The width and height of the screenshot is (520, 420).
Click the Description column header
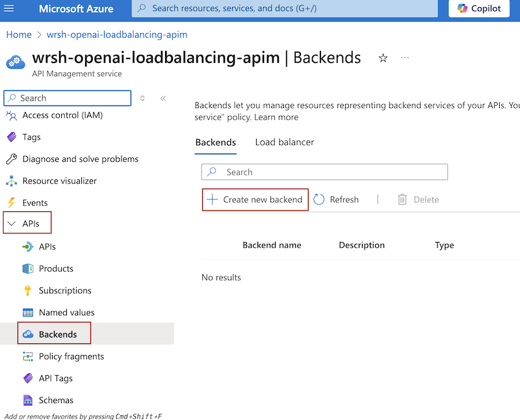click(x=362, y=245)
